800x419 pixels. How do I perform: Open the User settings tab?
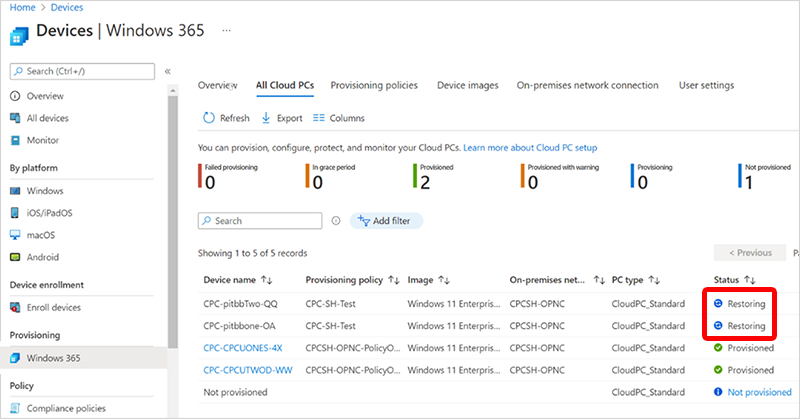706,86
